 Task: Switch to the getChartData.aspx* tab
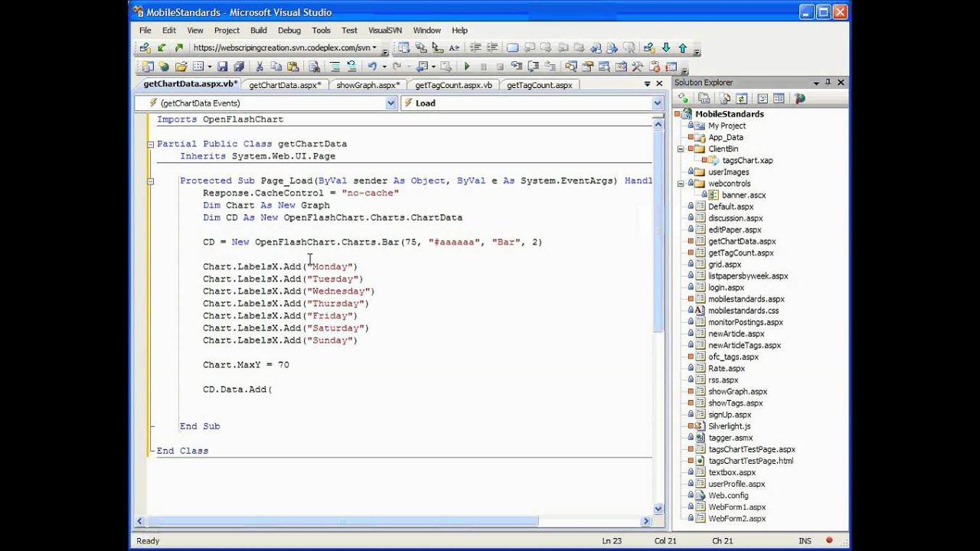(285, 85)
